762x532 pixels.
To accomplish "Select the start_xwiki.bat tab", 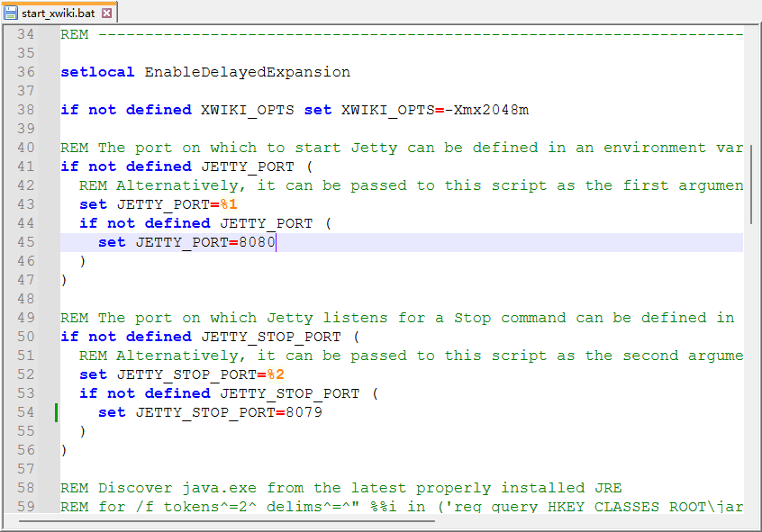I will click(x=59, y=14).
